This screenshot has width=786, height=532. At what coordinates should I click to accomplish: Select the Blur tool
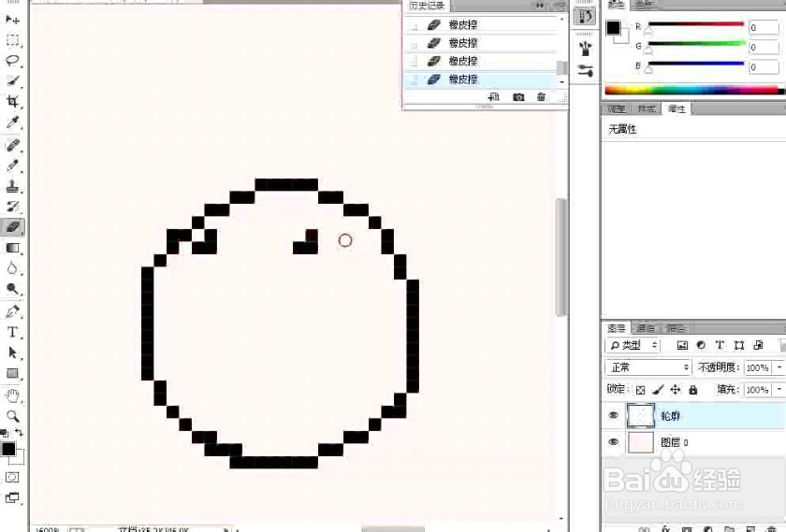(12, 268)
